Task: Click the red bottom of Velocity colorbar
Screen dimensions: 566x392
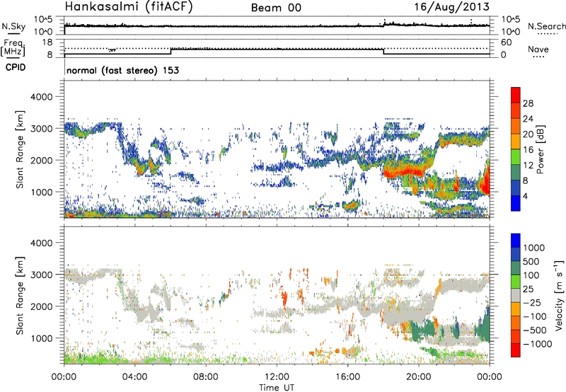Action: tap(516, 350)
